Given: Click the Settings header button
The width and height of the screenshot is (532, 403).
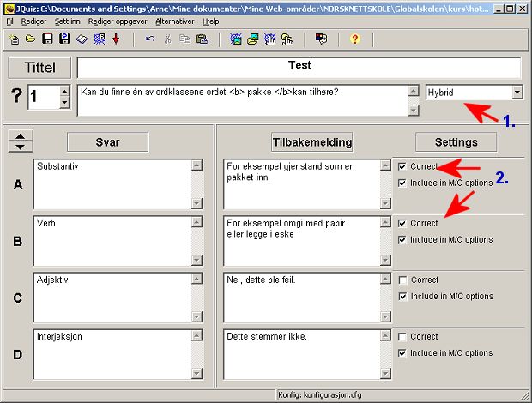Looking at the screenshot, I should point(456,142).
